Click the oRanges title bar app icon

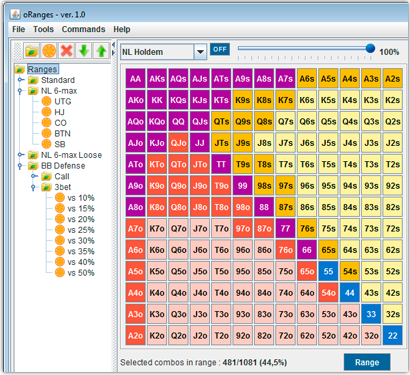pos(15,14)
